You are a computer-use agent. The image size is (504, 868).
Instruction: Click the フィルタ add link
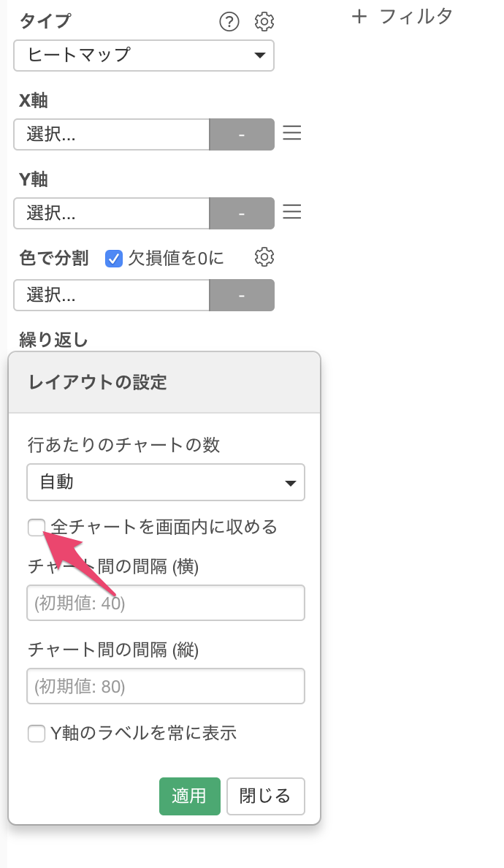(x=402, y=17)
